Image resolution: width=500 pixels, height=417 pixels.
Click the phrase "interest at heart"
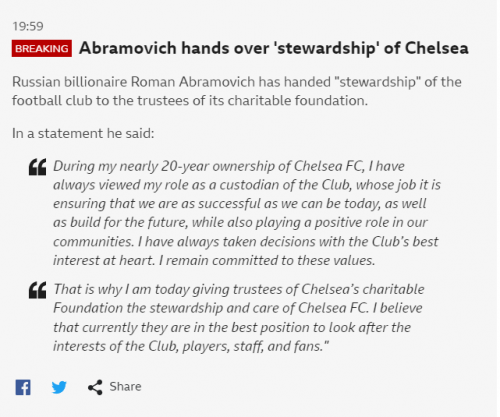tap(104, 260)
